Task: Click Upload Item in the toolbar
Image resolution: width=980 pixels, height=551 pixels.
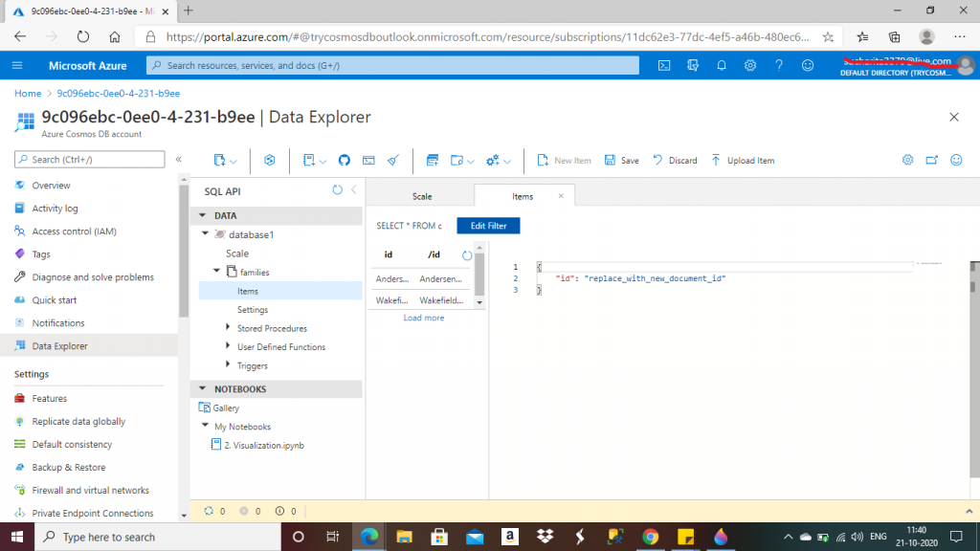Action: coord(743,161)
